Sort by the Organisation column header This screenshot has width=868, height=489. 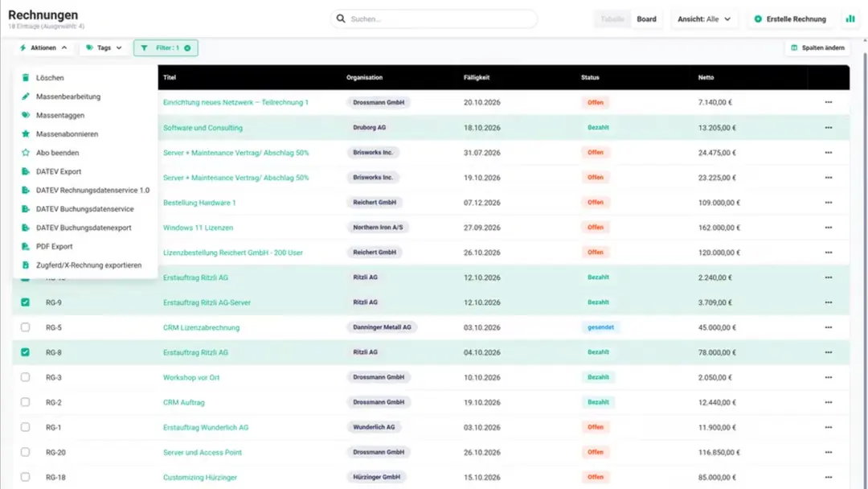click(x=364, y=77)
